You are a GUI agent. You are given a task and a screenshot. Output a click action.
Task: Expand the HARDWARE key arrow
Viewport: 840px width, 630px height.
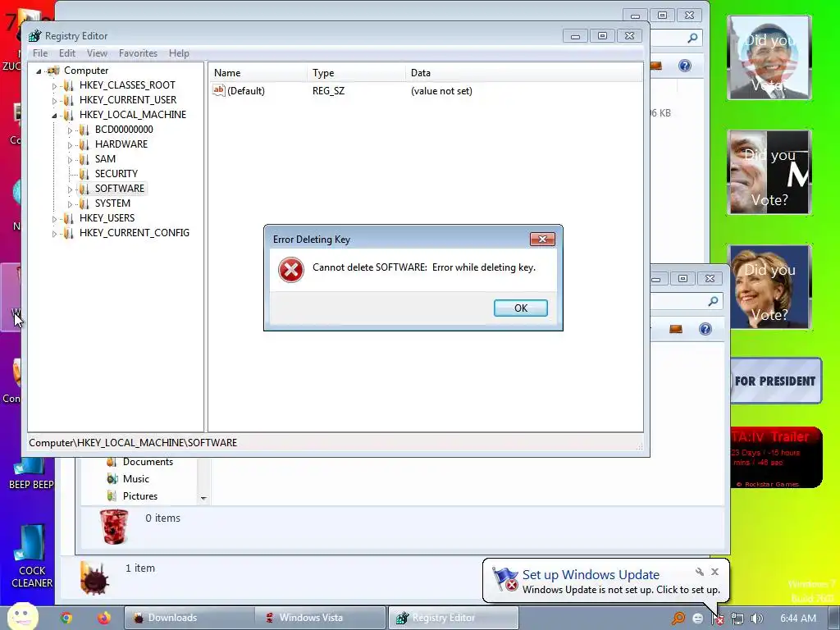[70, 144]
